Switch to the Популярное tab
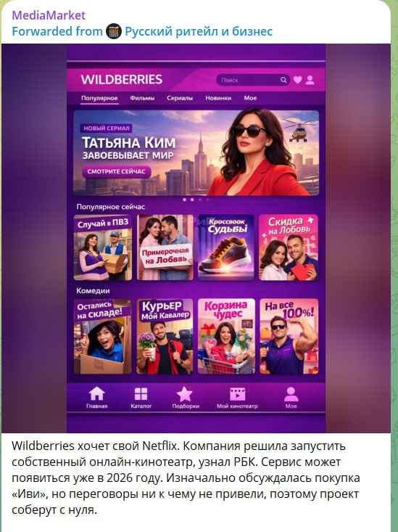 (x=99, y=98)
